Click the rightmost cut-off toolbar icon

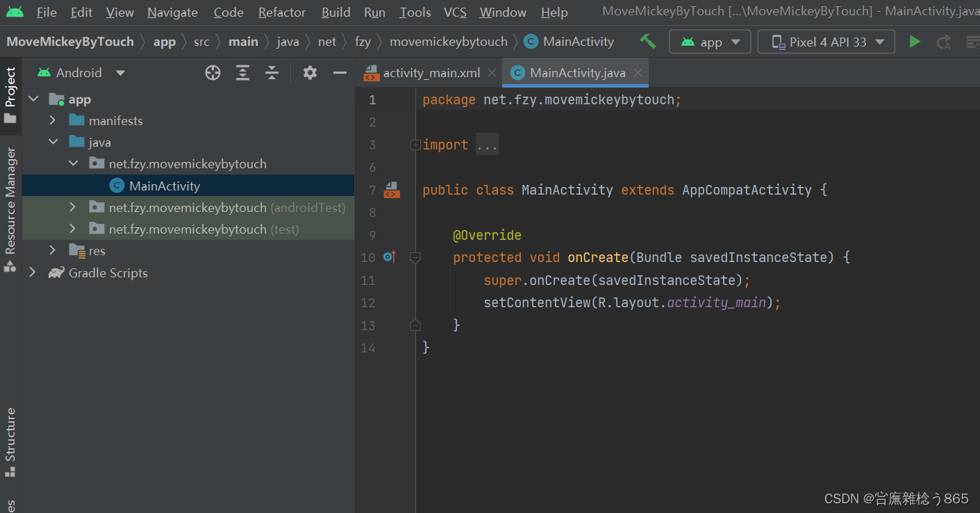(972, 42)
